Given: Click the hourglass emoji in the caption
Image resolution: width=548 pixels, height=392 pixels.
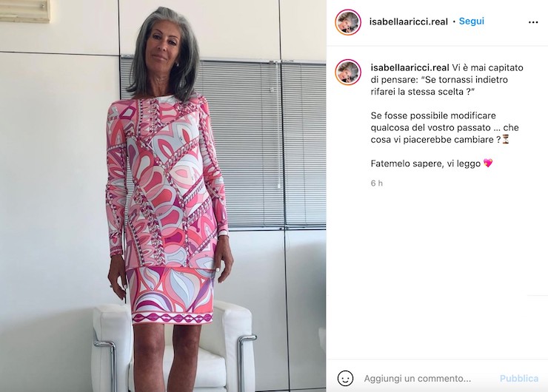Looking at the screenshot, I should (505, 139).
